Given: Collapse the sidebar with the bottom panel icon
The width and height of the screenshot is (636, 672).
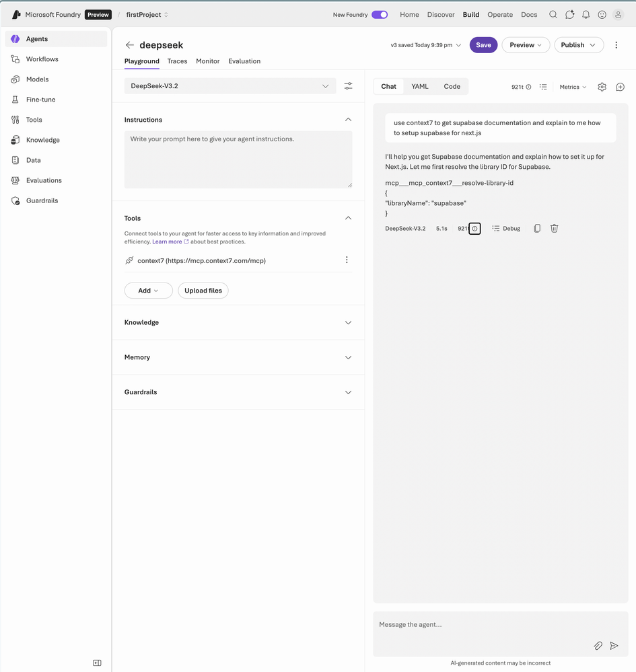Looking at the screenshot, I should (98, 663).
